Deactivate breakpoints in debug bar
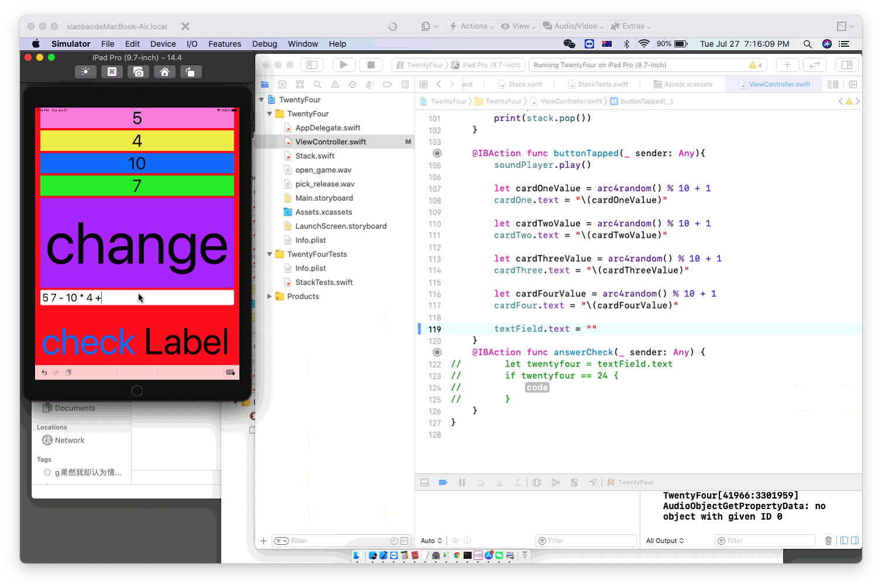Image resolution: width=882 pixels, height=588 pixels. click(x=443, y=482)
